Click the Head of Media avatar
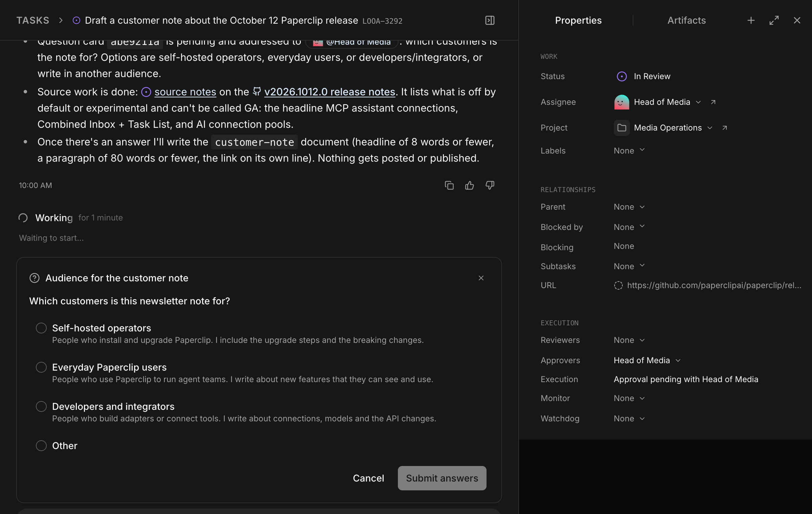 pyautogui.click(x=622, y=102)
